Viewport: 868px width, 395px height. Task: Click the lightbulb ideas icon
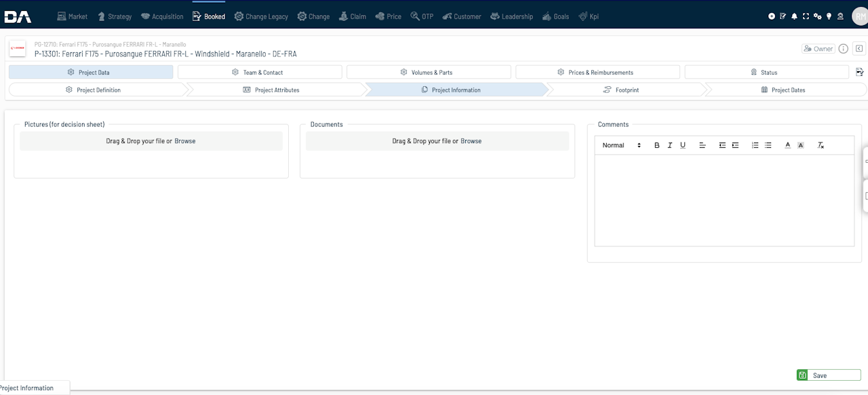(x=828, y=16)
